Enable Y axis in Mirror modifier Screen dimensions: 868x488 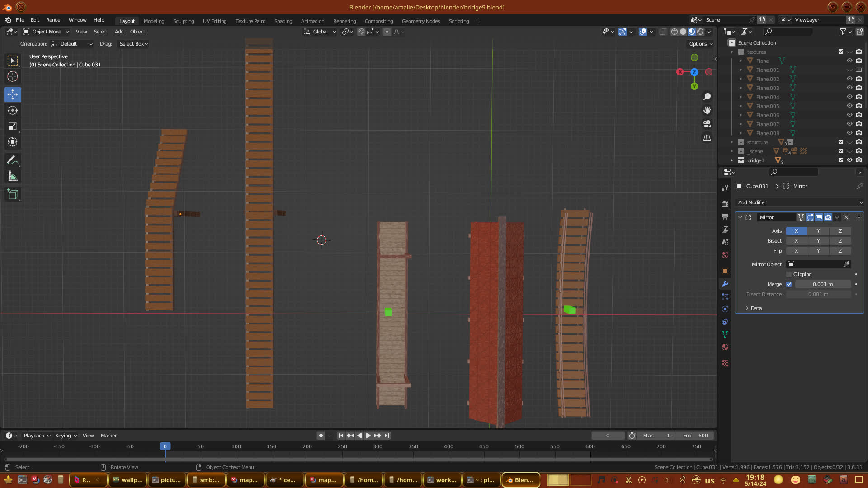818,231
